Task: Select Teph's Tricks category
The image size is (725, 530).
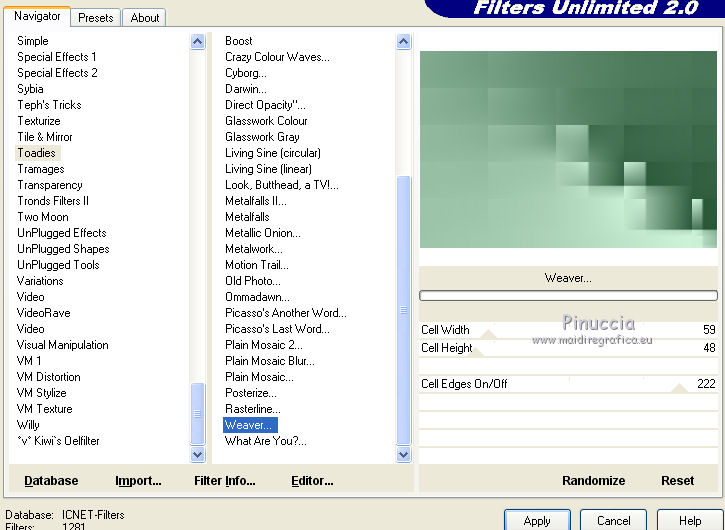Action: coord(49,105)
